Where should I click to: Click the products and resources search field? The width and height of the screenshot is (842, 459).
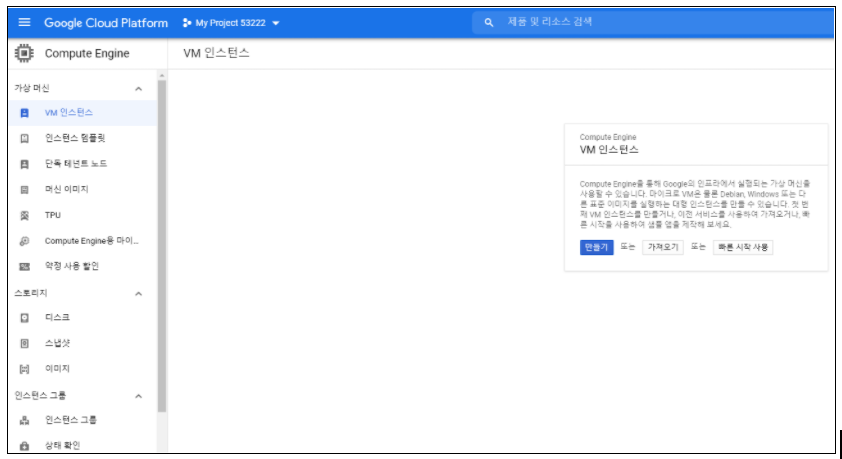pyautogui.click(x=650, y=22)
